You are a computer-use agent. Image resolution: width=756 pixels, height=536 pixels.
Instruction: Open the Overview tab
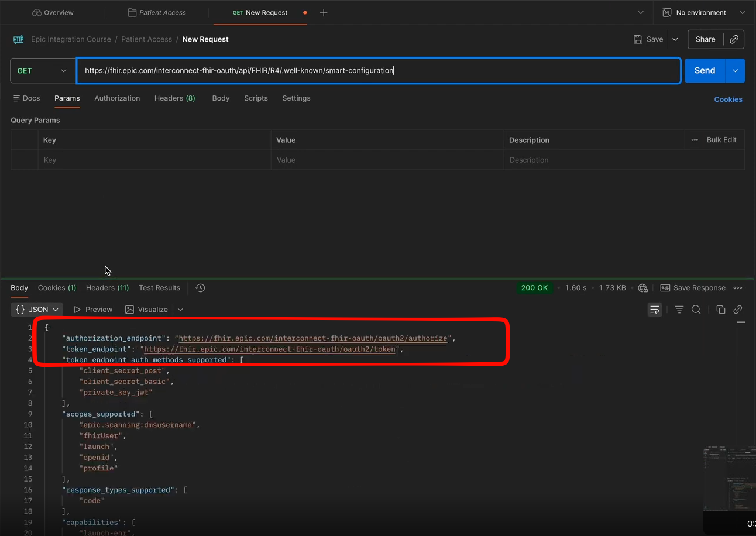pyautogui.click(x=53, y=12)
